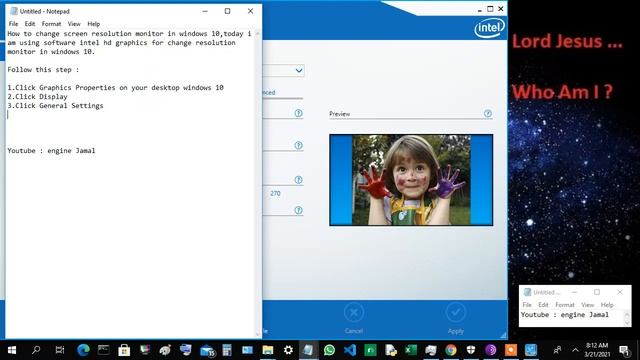Open the People icon in system tray
Viewport: 640px width, 360px height.
557,350
